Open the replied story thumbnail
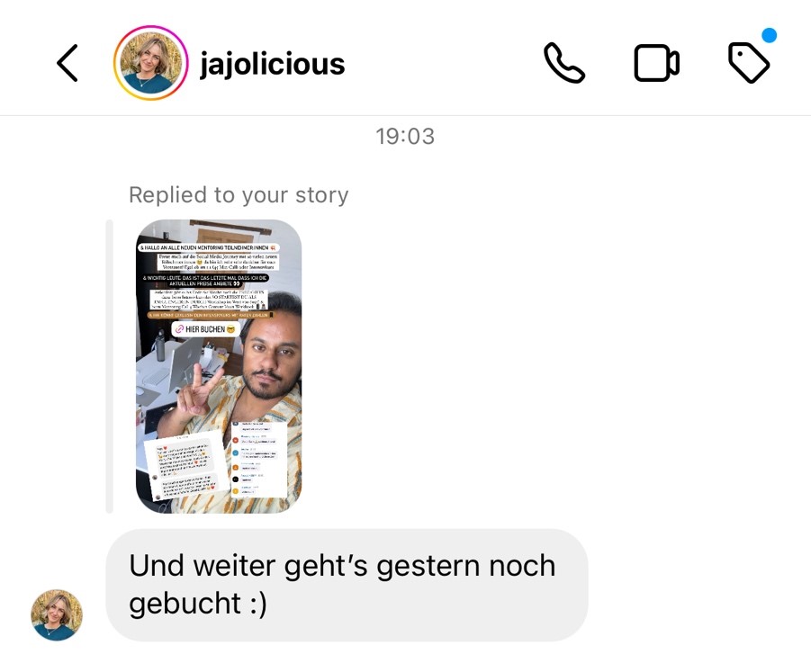The image size is (811, 672). pyautogui.click(x=219, y=366)
